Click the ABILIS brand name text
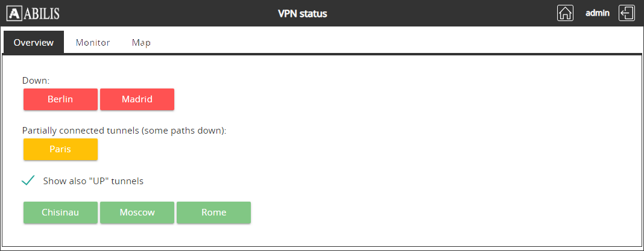This screenshot has width=644, height=251. click(x=42, y=13)
